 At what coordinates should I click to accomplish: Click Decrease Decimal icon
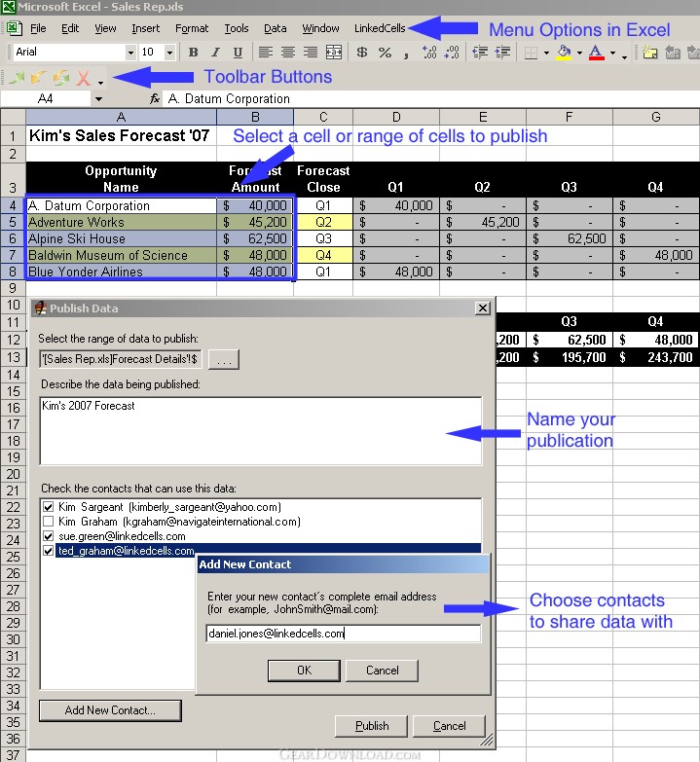coord(452,52)
